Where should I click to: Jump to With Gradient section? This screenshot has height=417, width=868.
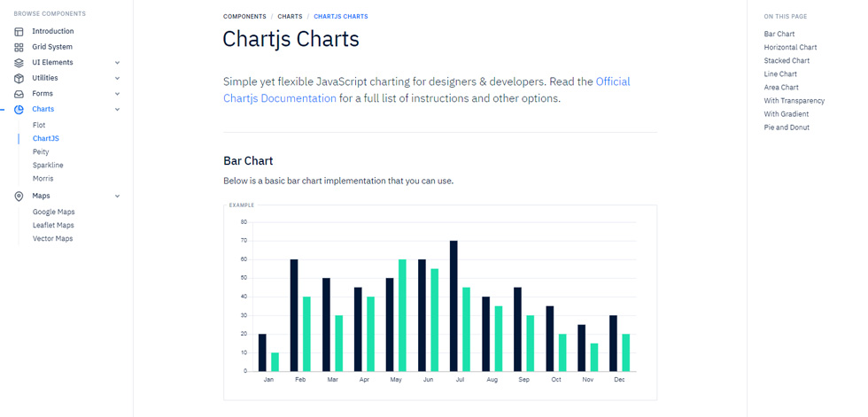pyautogui.click(x=787, y=114)
